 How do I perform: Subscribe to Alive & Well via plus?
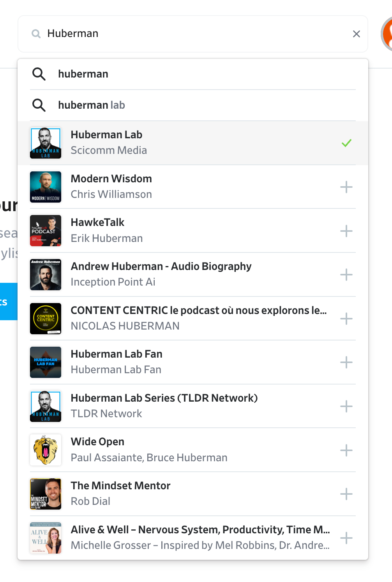tap(346, 538)
